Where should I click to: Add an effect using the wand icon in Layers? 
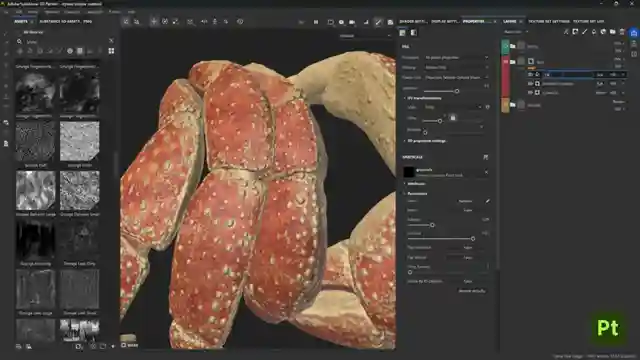click(566, 32)
